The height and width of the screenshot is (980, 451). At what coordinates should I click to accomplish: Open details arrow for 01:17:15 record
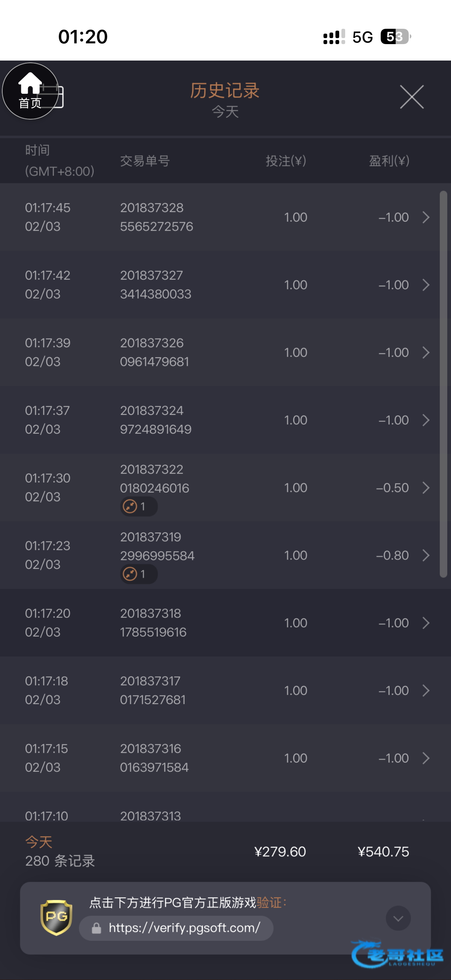(x=426, y=758)
